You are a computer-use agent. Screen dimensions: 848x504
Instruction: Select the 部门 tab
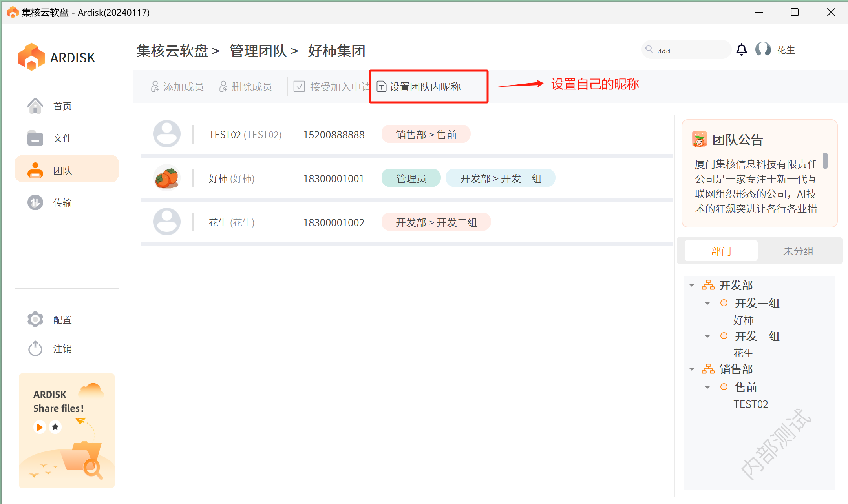pos(721,251)
